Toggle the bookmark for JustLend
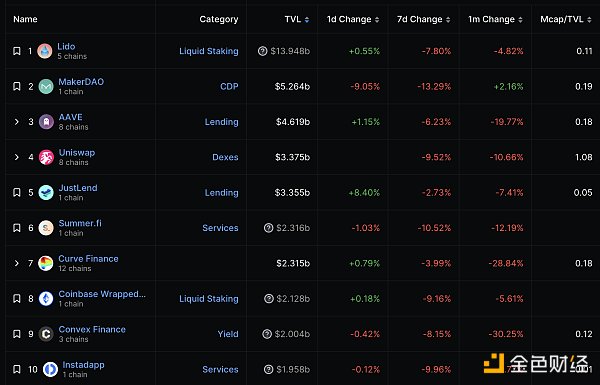This screenshot has width=600, height=385. tap(17, 192)
